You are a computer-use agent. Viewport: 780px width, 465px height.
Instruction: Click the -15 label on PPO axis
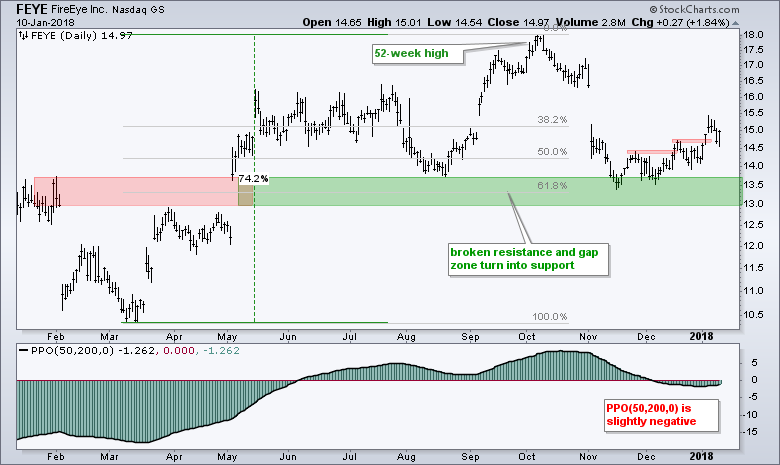(x=751, y=432)
